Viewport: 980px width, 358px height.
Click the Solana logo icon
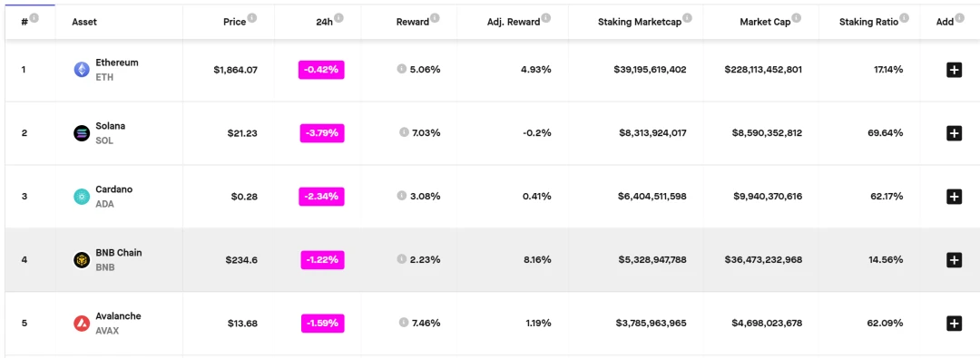tap(82, 133)
